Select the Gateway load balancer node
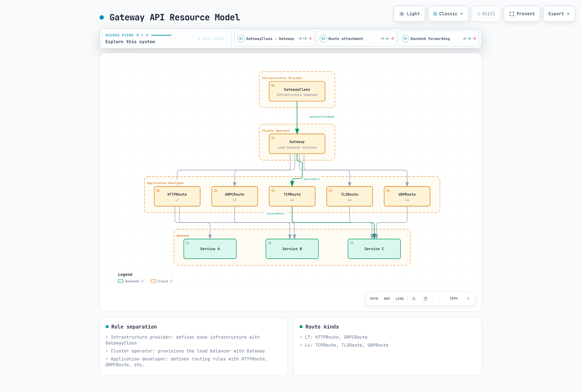This screenshot has height=392, width=581. click(297, 144)
